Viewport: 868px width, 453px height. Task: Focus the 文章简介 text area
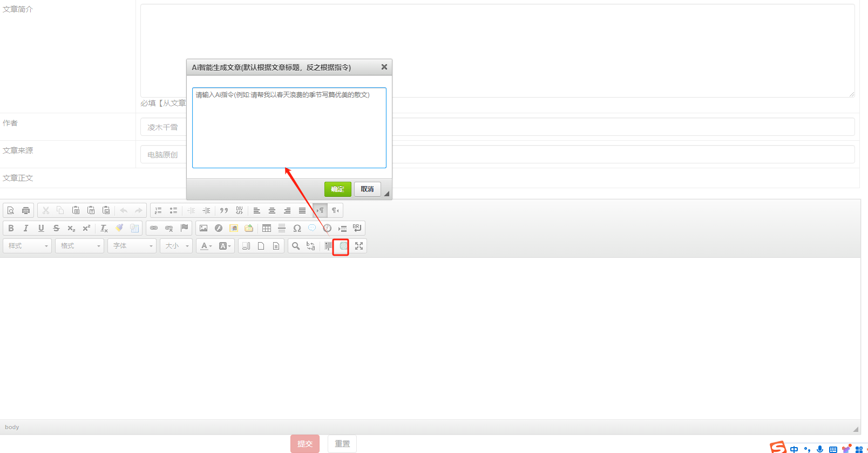(x=498, y=51)
